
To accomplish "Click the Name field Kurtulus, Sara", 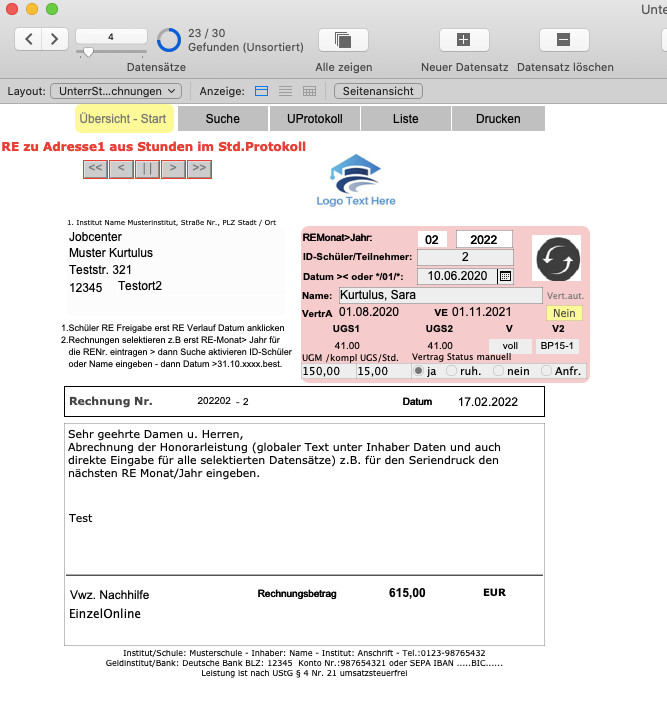I will pos(441,295).
